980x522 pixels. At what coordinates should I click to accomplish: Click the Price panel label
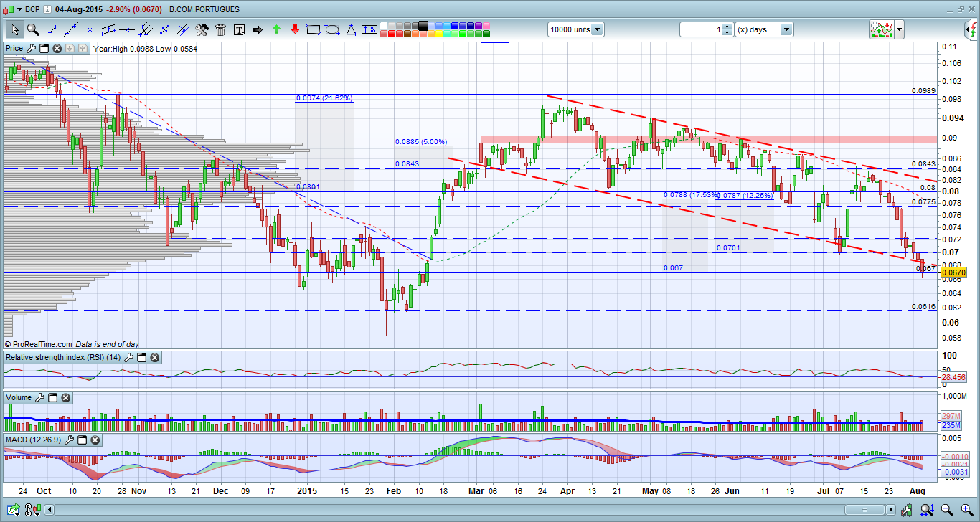[x=14, y=49]
